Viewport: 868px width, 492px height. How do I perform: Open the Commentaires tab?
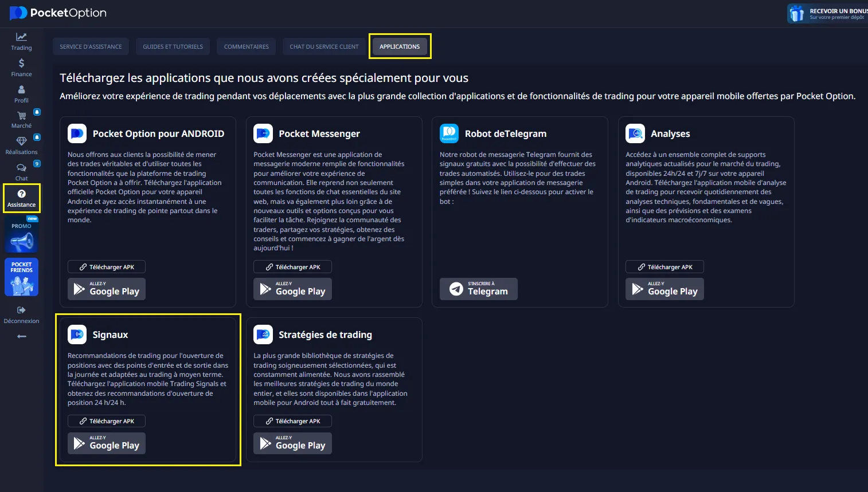pyautogui.click(x=247, y=46)
